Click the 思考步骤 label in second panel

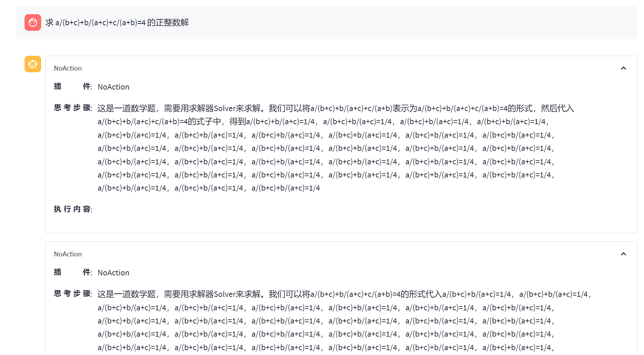point(73,294)
